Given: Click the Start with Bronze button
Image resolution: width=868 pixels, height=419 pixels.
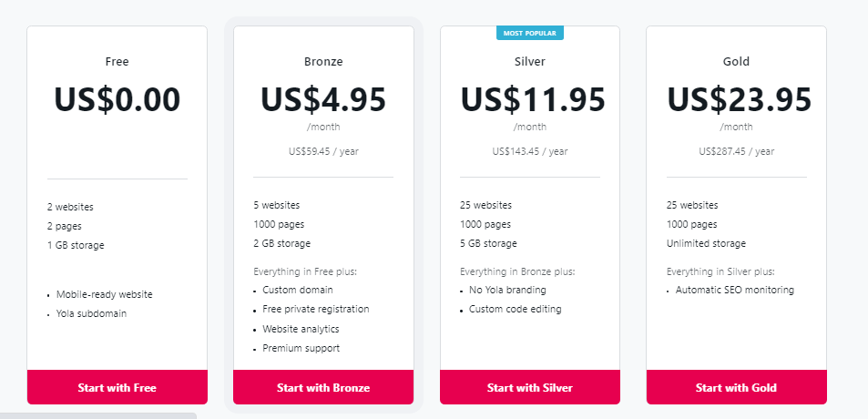Looking at the screenshot, I should tap(323, 387).
